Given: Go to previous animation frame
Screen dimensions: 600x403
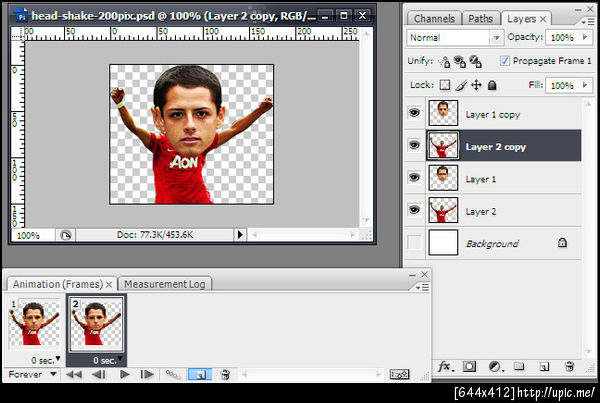Looking at the screenshot, I should point(99,374).
